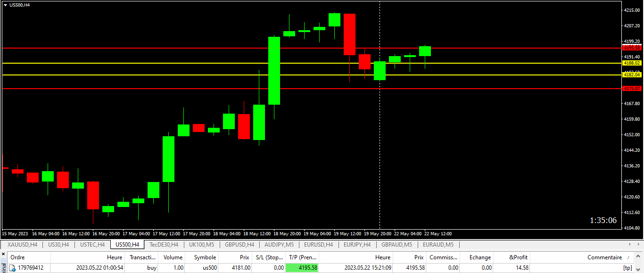This screenshot has height=273, width=644.
Task: Sort by the &Profit column header
Action: (512, 257)
